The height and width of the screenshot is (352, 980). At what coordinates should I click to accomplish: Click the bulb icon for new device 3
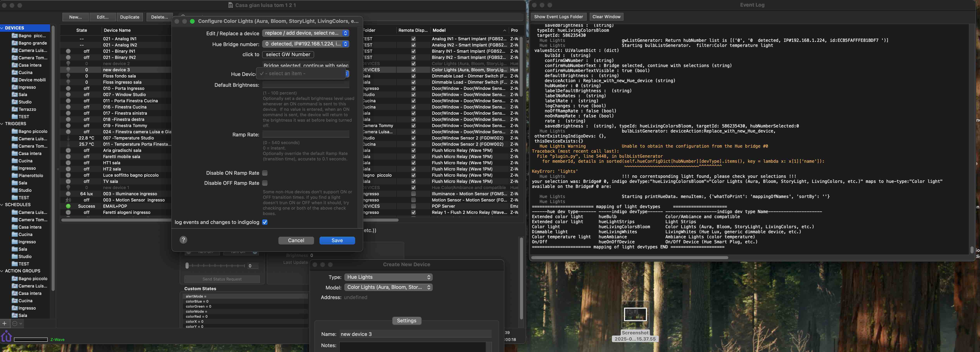coord(68,70)
